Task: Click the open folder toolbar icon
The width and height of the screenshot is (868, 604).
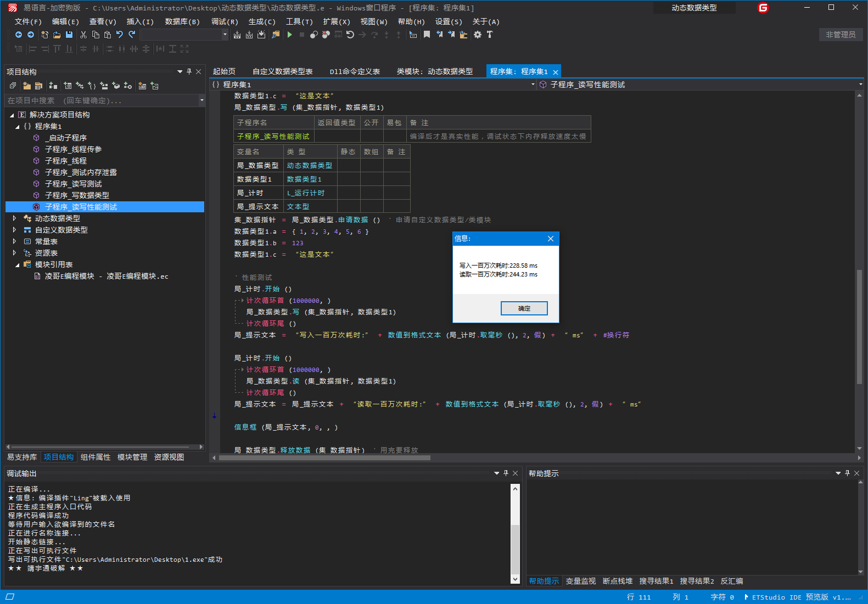Action: 57,35
